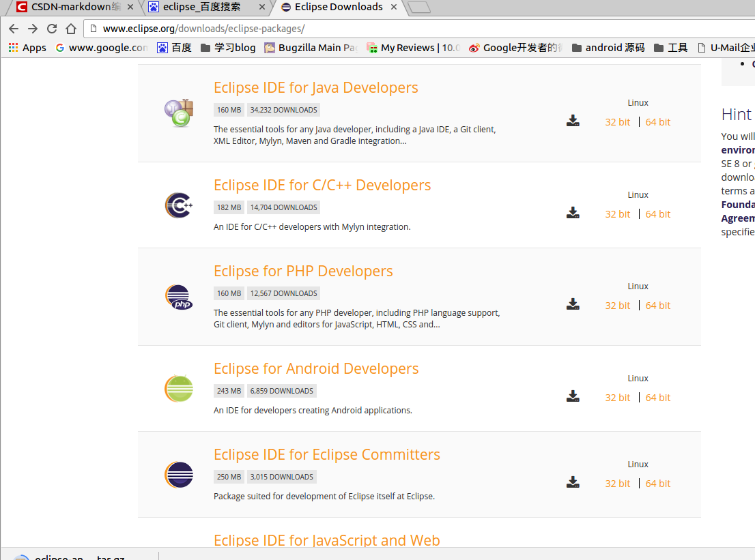Download 32 bit PHP Developers for Linux
This screenshot has width=755, height=560.
pyautogui.click(x=618, y=306)
